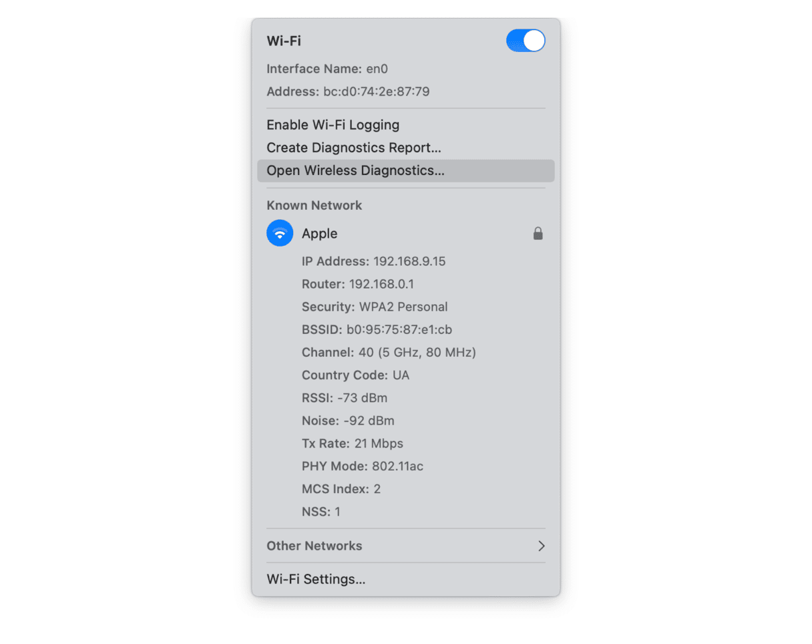Select the Apple known network

click(405, 234)
